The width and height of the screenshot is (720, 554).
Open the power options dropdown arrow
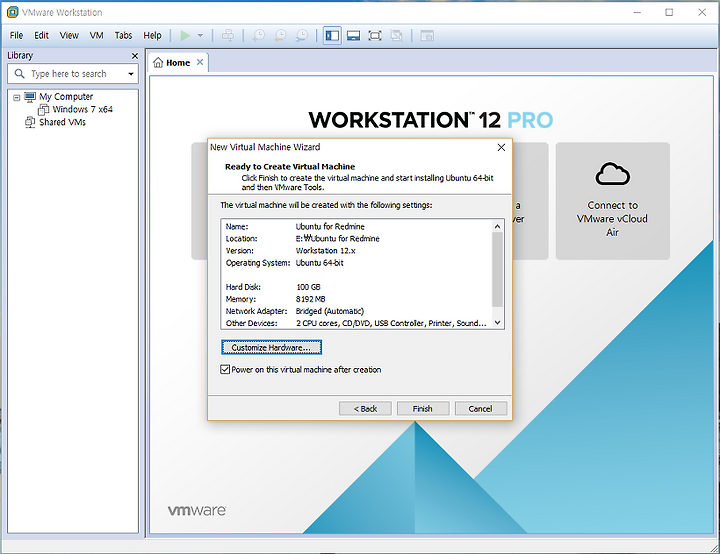pyautogui.click(x=200, y=35)
